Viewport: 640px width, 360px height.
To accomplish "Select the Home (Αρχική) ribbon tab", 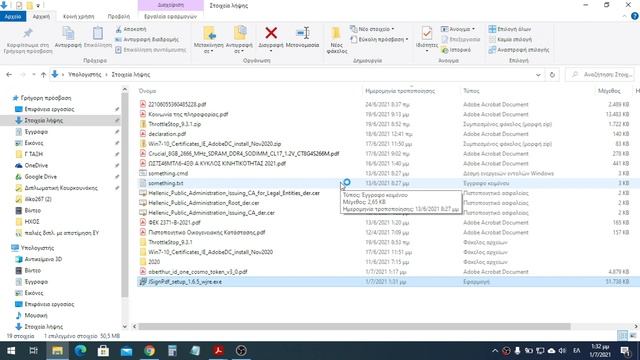I will pos(41,16).
